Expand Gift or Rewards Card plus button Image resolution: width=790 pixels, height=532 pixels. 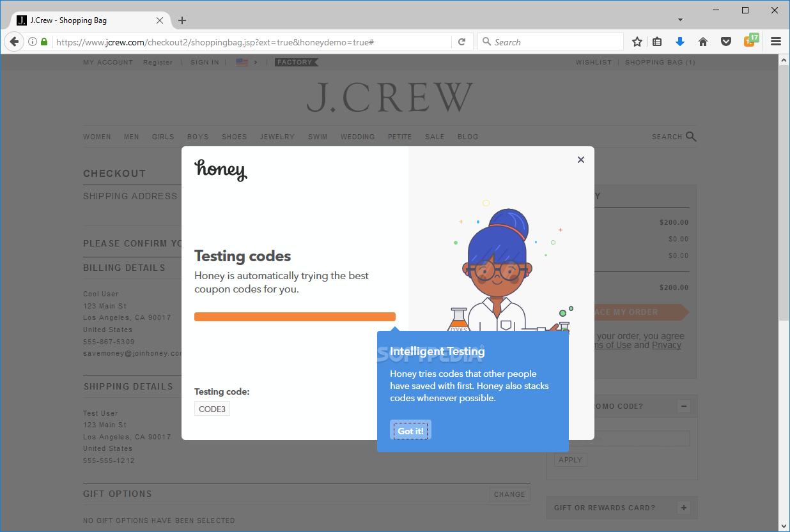tap(684, 508)
